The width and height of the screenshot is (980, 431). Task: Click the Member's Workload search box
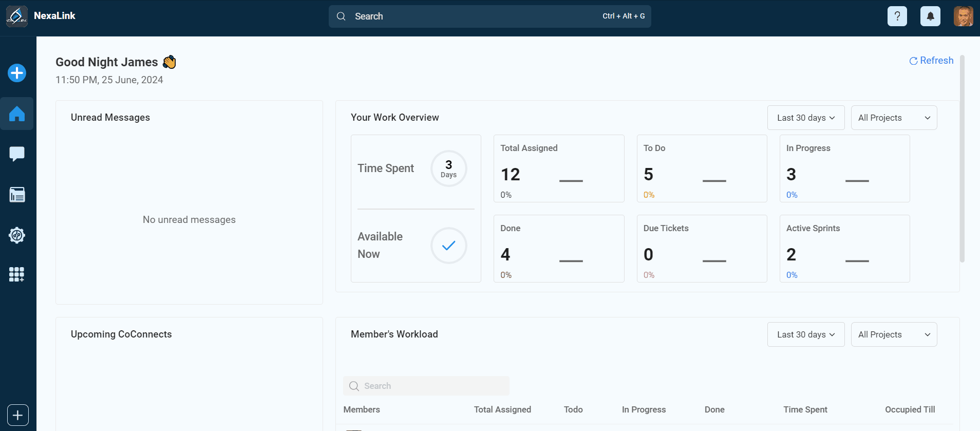[426, 386]
